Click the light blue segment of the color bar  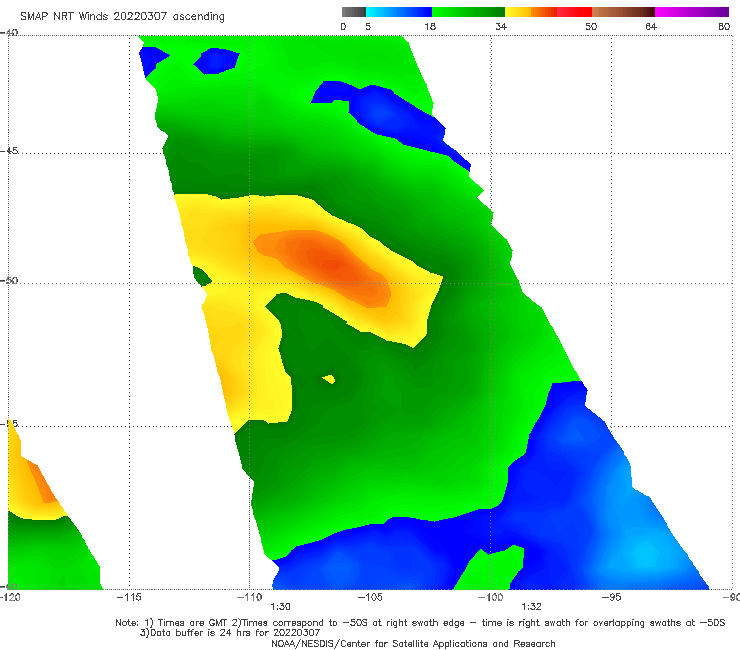tap(378, 12)
